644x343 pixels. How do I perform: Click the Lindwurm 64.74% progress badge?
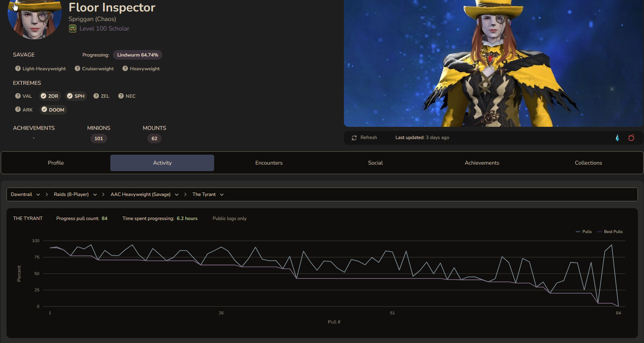[x=137, y=55]
